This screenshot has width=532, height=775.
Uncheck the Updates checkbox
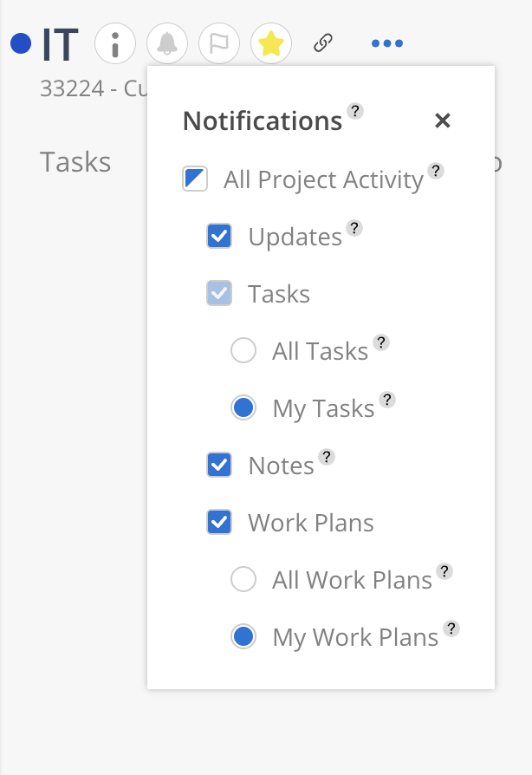click(219, 237)
